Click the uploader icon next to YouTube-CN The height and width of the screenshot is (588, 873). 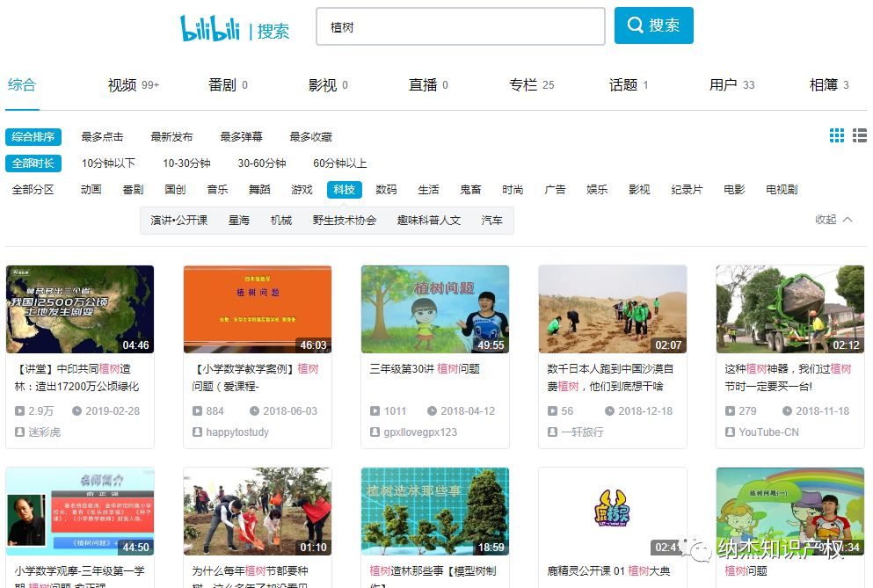click(730, 432)
